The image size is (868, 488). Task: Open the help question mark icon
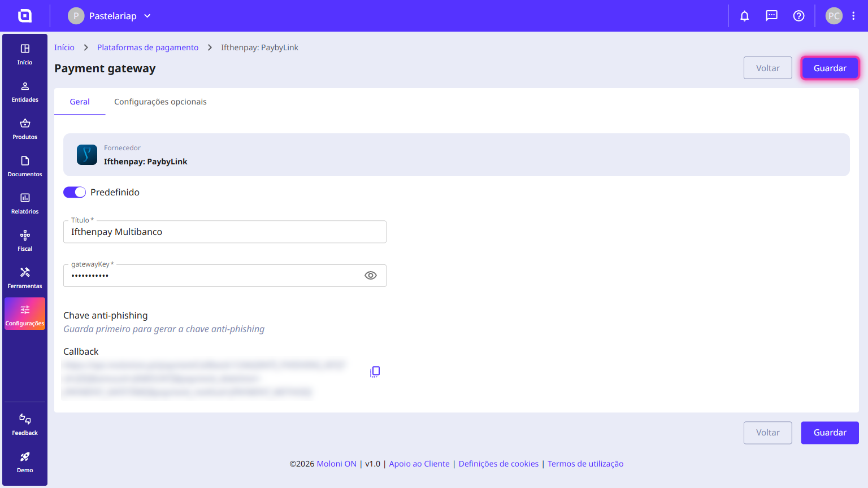pos(798,16)
